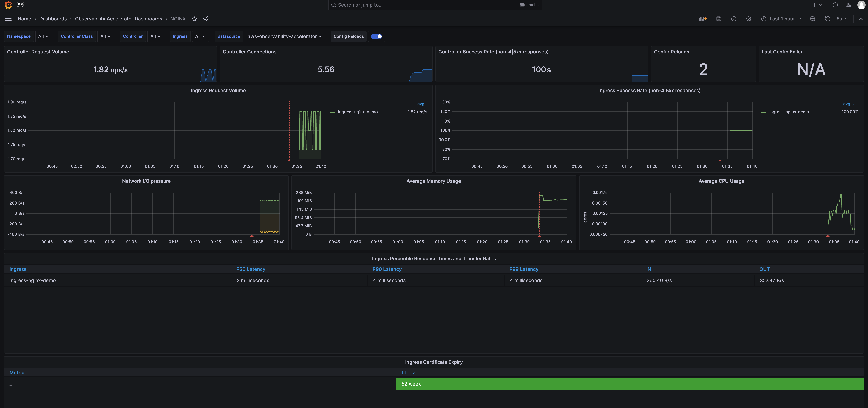
Task: Open dashboard settings gear icon
Action: (749, 19)
